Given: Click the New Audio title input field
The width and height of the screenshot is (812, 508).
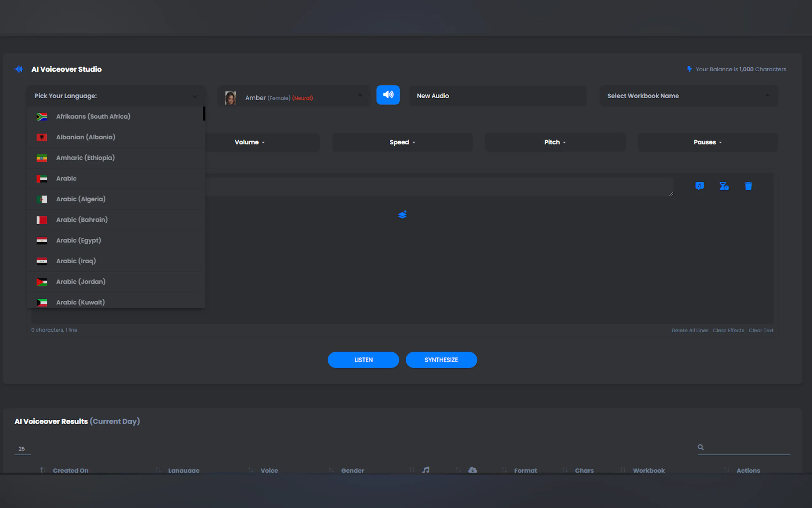Looking at the screenshot, I should pos(497,96).
